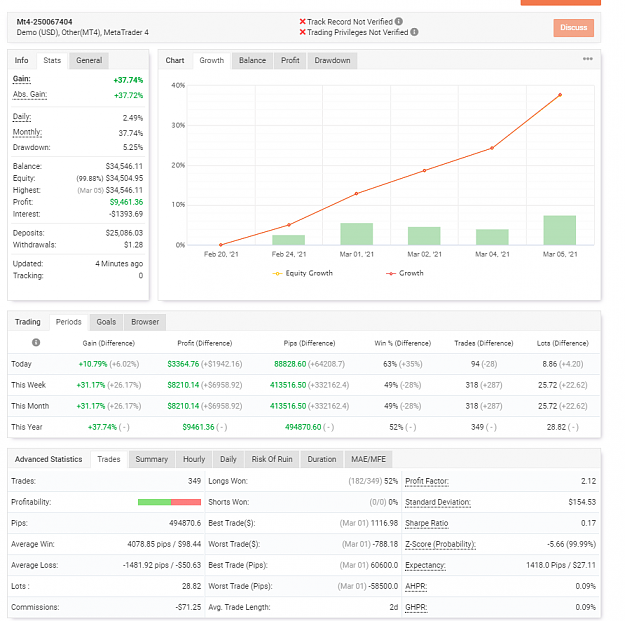Click the Abs. Gain label
Image resolution: width=625 pixels, height=621 pixels.
[x=30, y=94]
